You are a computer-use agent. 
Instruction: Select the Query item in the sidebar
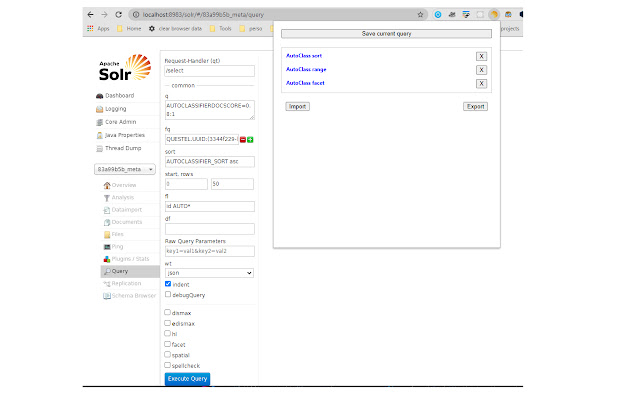coord(130,271)
